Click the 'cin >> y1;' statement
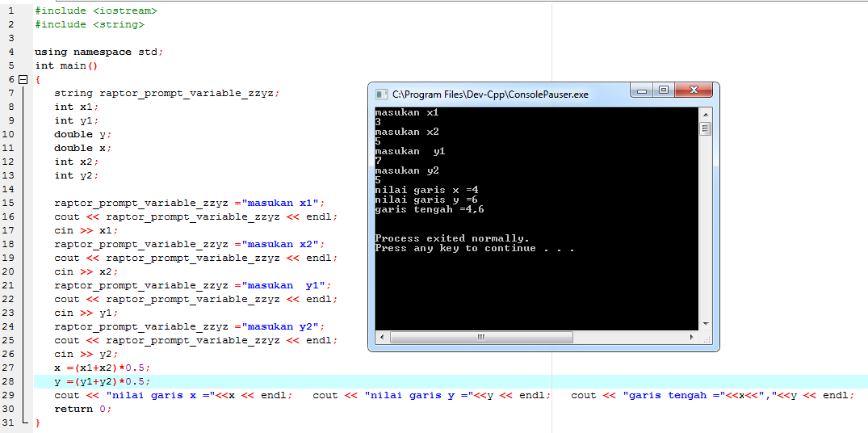 [86, 313]
